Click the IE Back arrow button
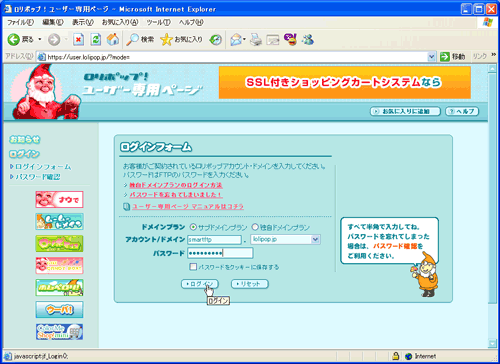This screenshot has width=500, height=364. [14, 40]
